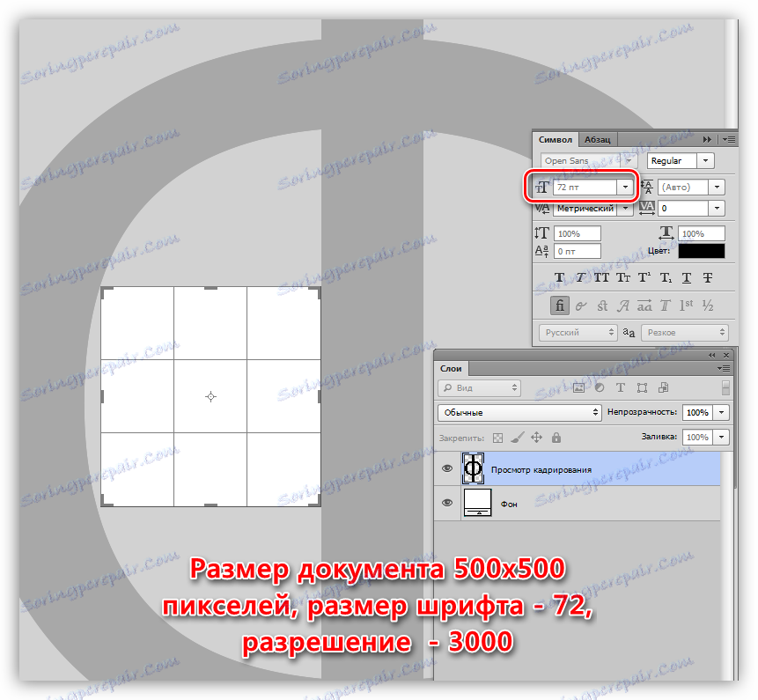The height and width of the screenshot is (700, 758).
Task: Click the kerning V/A icon
Action: [542, 209]
